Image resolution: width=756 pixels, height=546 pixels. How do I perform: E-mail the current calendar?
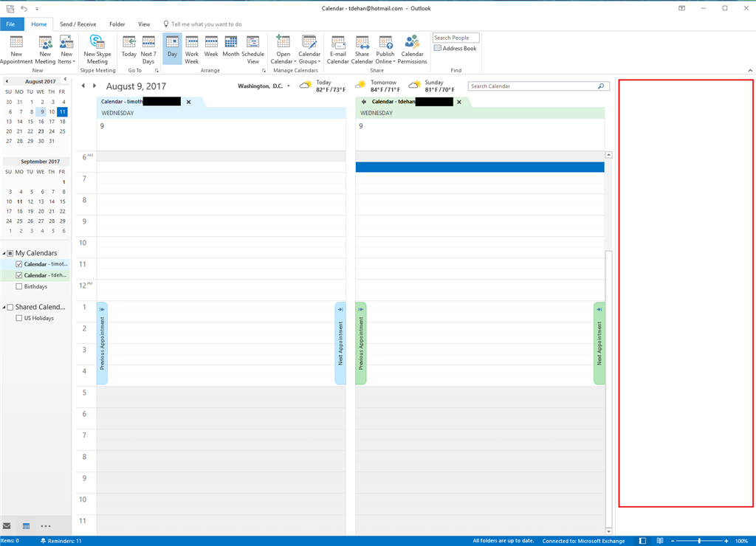click(337, 49)
